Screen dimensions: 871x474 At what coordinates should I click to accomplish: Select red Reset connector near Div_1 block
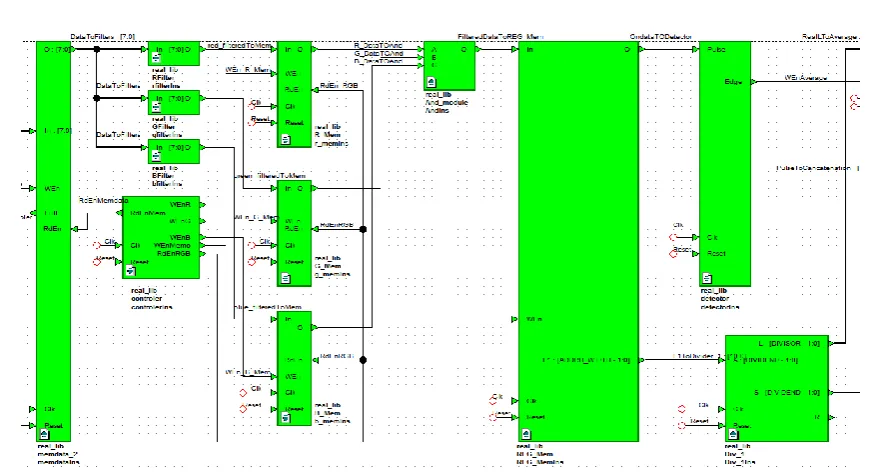click(x=682, y=426)
